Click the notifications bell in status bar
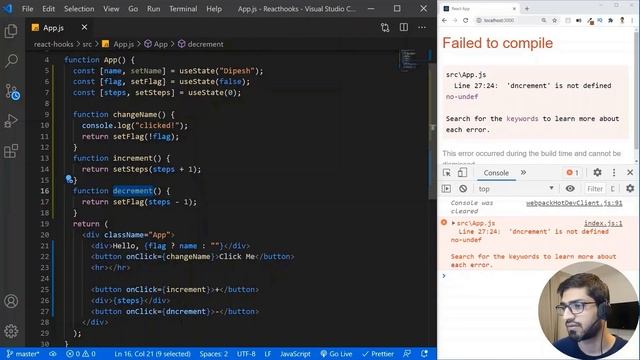Viewport: 640px width, 360px height. tap(424, 354)
